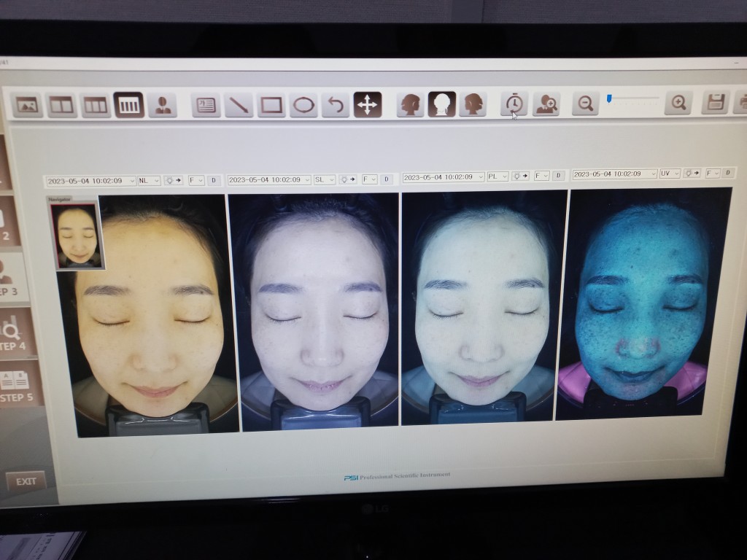Open the SL light mode dropdown
The width and height of the screenshot is (747, 560).
[325, 179]
